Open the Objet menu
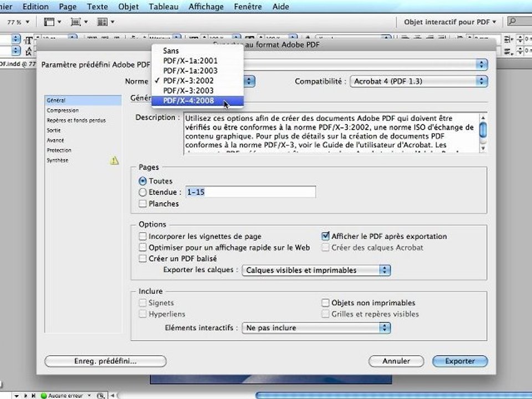 pos(128,7)
